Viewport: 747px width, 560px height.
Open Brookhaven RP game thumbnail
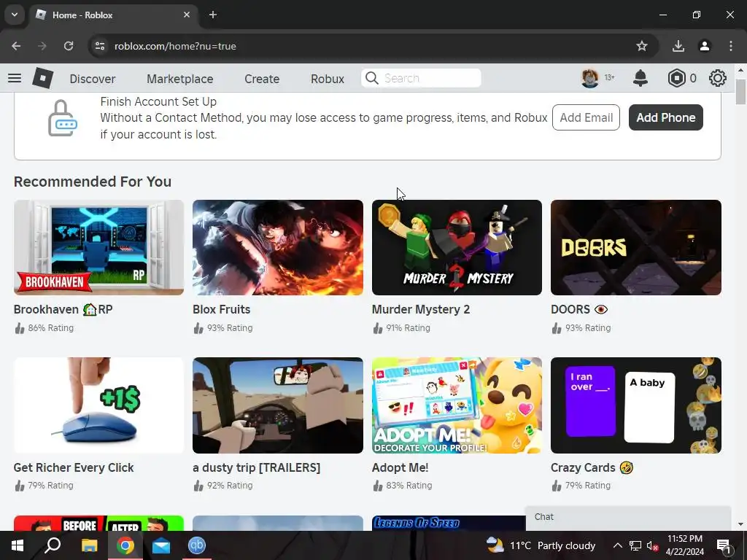98,248
